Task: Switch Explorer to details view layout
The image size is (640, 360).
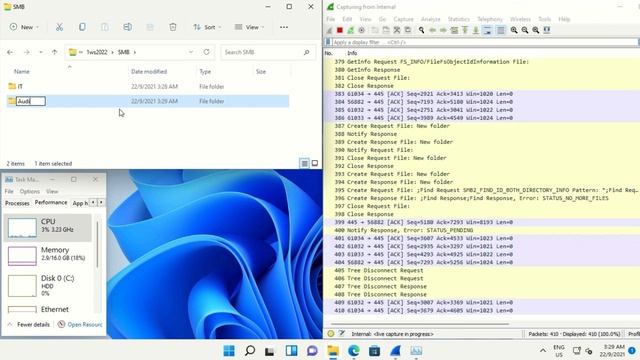Action: (x=304, y=163)
